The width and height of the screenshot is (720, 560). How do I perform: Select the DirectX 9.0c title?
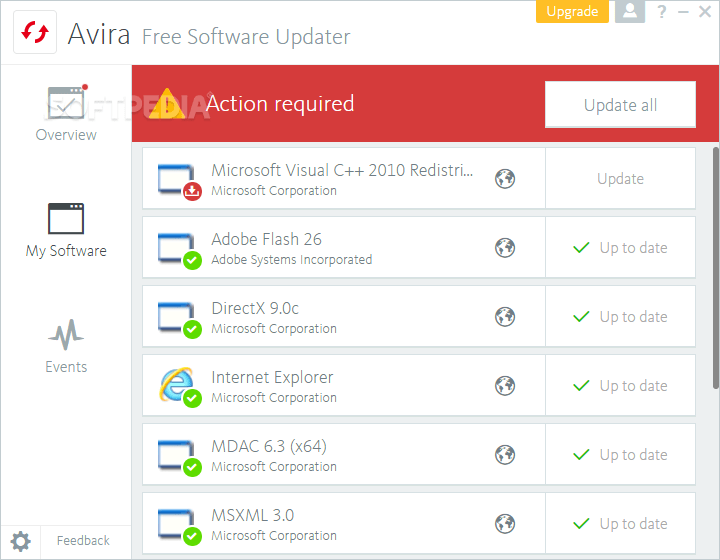click(x=255, y=308)
